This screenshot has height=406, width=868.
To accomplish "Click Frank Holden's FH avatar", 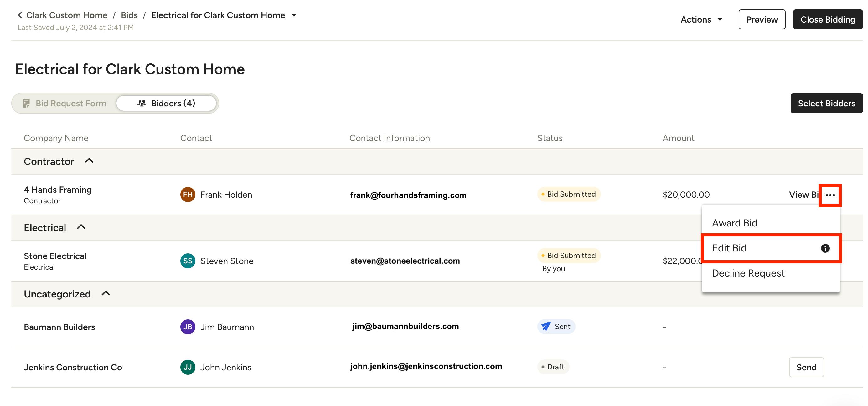I will pos(188,195).
